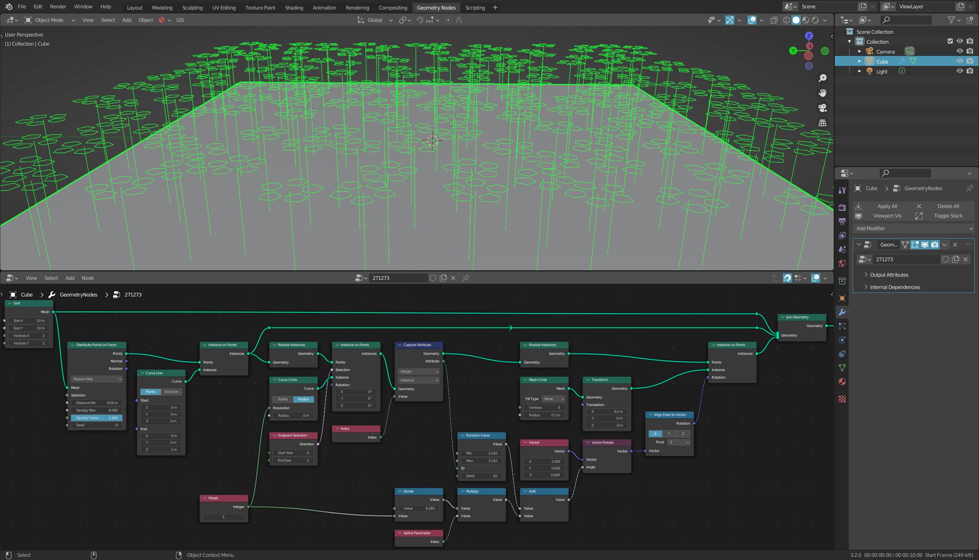Select the pan hand tool in viewport
This screenshot has height=560, width=979.
823,93
